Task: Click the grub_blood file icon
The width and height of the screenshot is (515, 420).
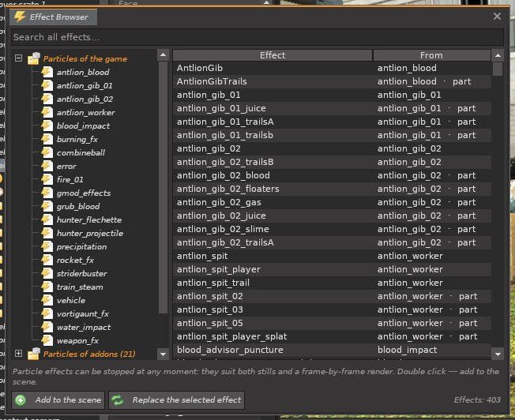Action: 47,206
